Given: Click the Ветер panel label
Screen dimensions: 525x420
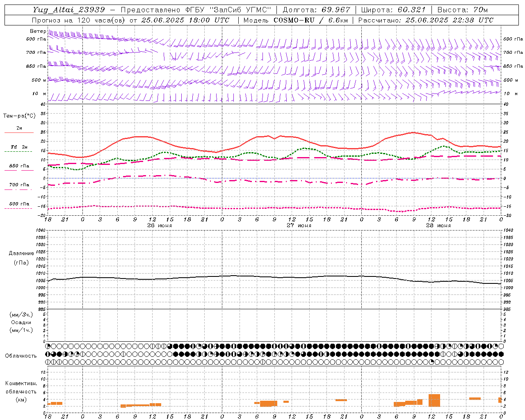Looking at the screenshot, I should coord(38,31).
